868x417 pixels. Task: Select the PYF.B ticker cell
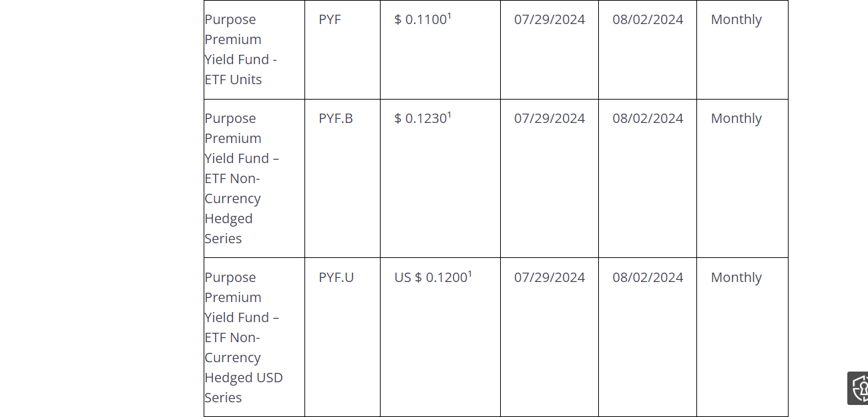click(x=336, y=118)
